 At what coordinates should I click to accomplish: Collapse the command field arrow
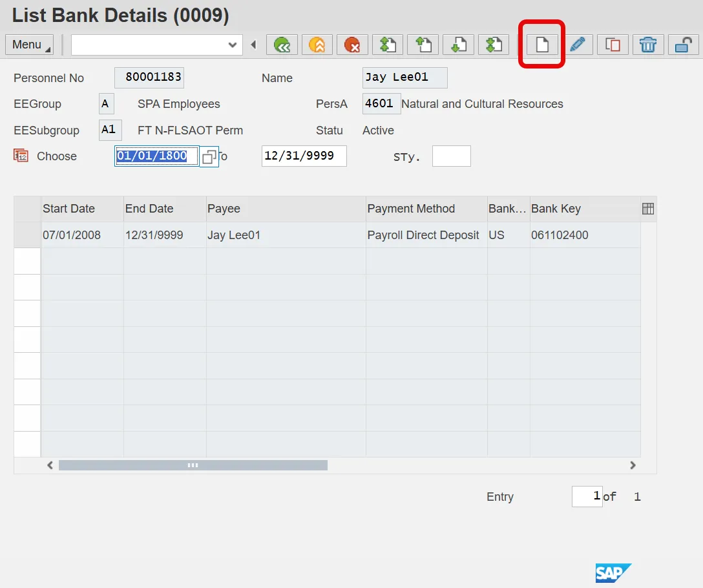pos(253,45)
